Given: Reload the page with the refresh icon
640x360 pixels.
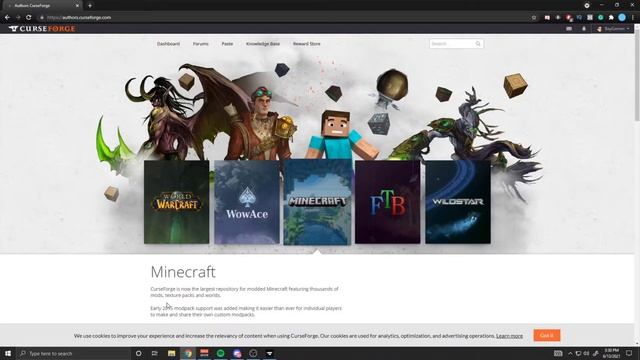Looking at the screenshot, I should point(29,18).
